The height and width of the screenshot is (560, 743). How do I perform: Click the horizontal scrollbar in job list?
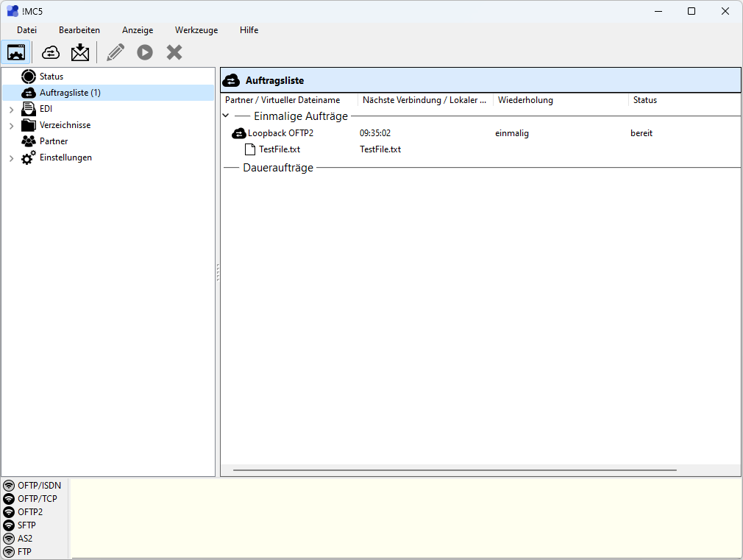pos(454,469)
